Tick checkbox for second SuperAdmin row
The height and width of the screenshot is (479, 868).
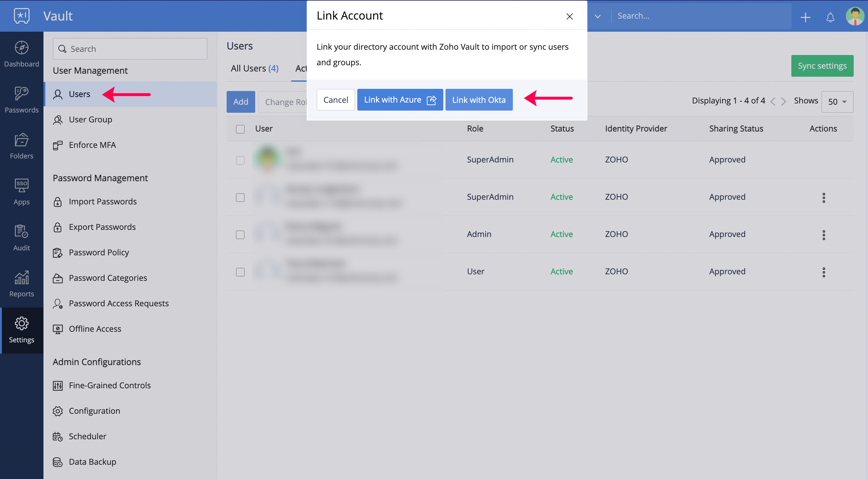[240, 197]
